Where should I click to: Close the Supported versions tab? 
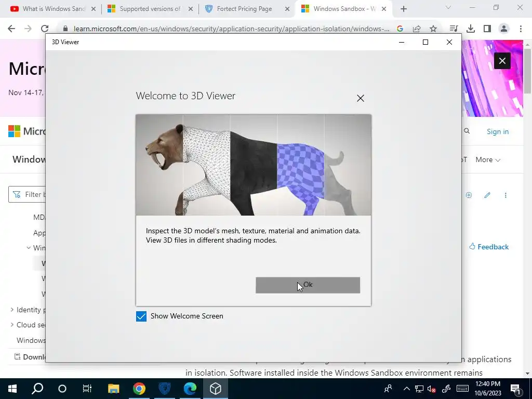pos(191,9)
